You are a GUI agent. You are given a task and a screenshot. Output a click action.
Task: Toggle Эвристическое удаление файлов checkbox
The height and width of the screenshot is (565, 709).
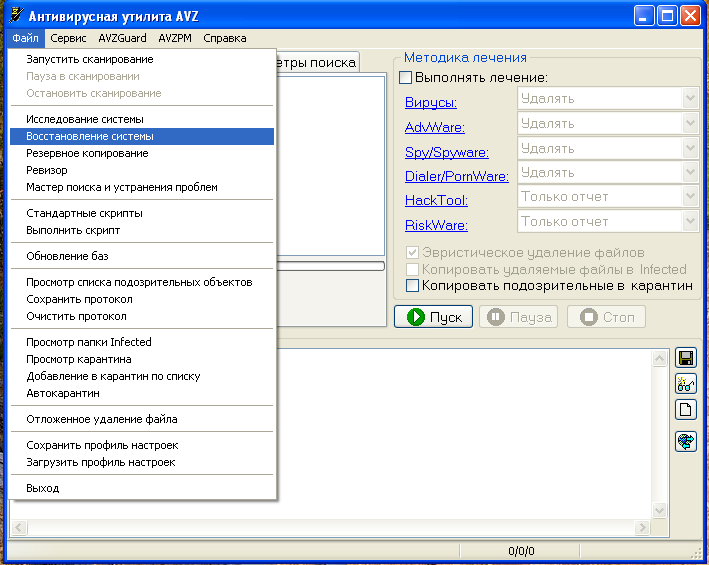coord(412,252)
